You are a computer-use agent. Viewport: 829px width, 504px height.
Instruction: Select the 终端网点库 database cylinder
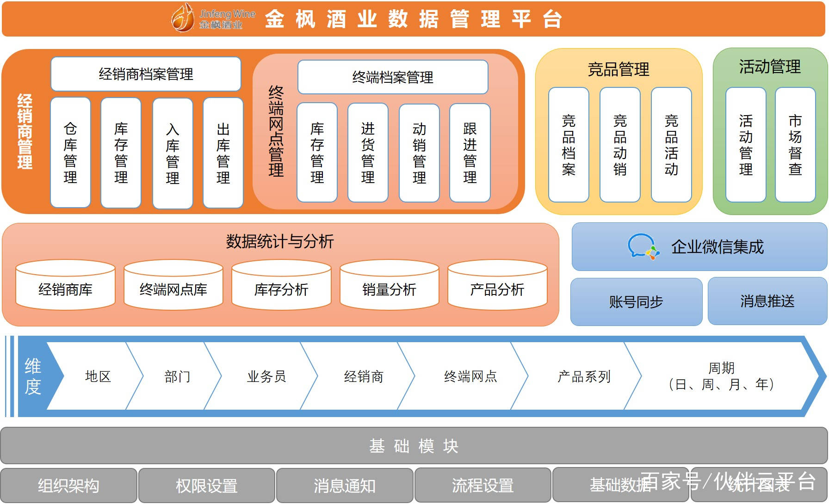click(173, 284)
